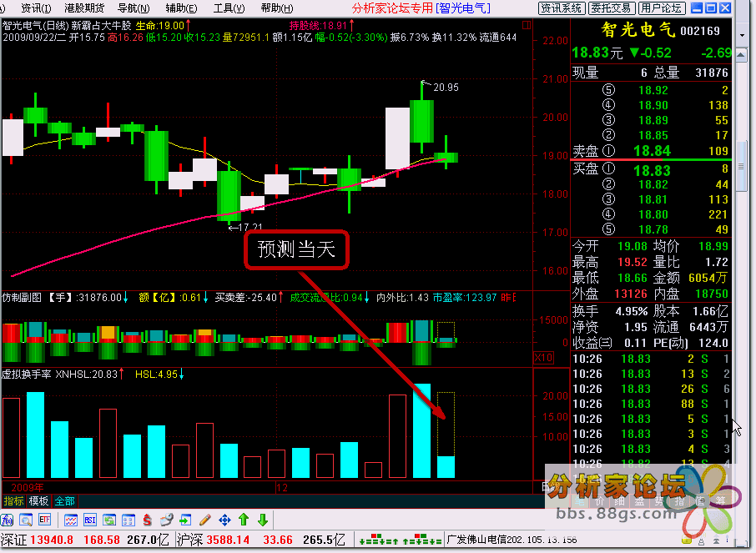Screen dimensions: 756x553
Task: Click the 委托交易 button
Action: 612,8
